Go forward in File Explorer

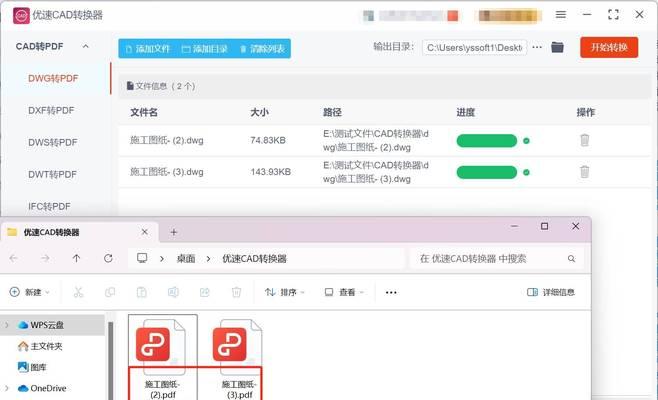point(45,258)
